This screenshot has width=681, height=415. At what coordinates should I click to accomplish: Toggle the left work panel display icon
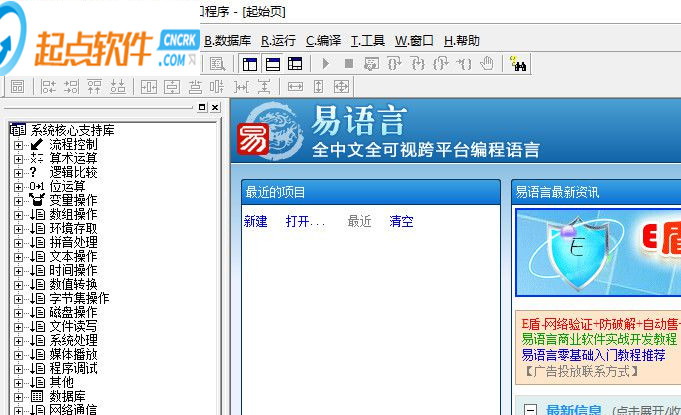click(250, 64)
